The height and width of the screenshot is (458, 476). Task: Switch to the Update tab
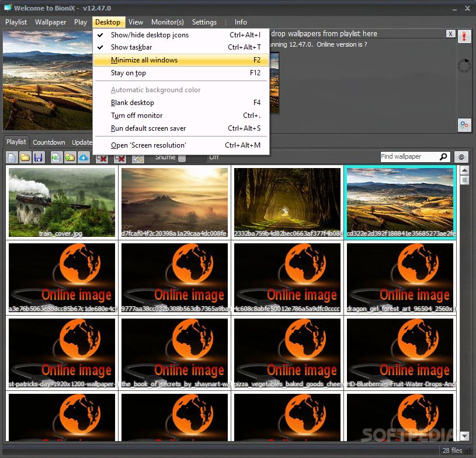click(x=82, y=142)
